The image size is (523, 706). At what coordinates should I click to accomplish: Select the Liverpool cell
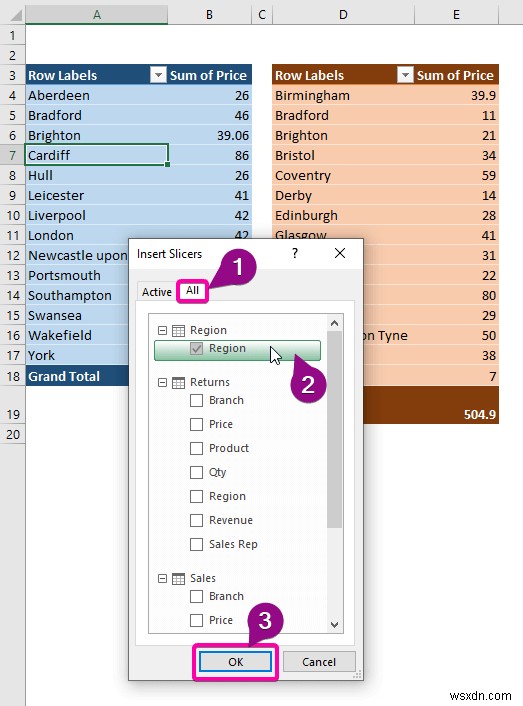pos(97,215)
